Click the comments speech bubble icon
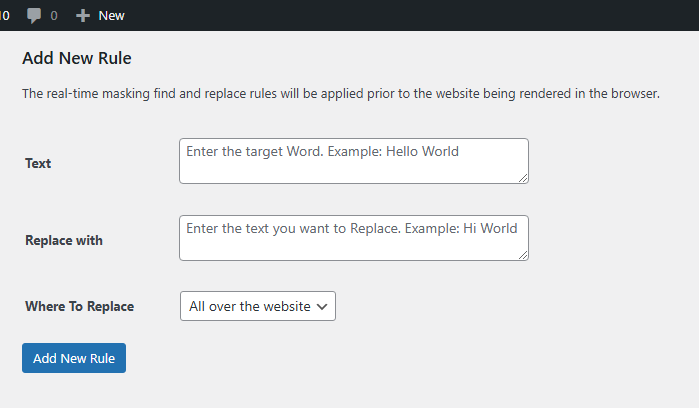 pyautogui.click(x=34, y=16)
